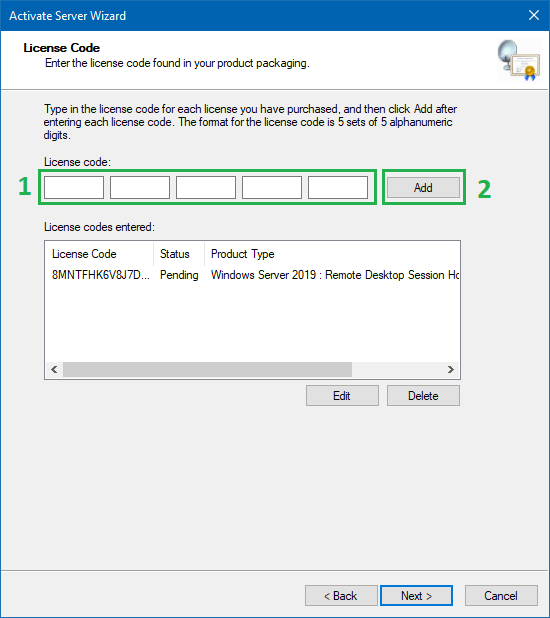The height and width of the screenshot is (618, 550).
Task: Click the right scroll arrow of the list
Action: 451,369
